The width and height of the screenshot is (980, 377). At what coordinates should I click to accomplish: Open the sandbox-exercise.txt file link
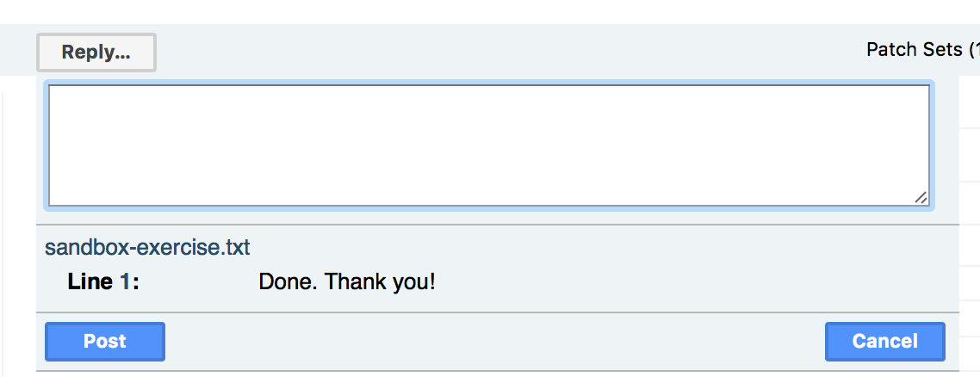[x=147, y=248]
